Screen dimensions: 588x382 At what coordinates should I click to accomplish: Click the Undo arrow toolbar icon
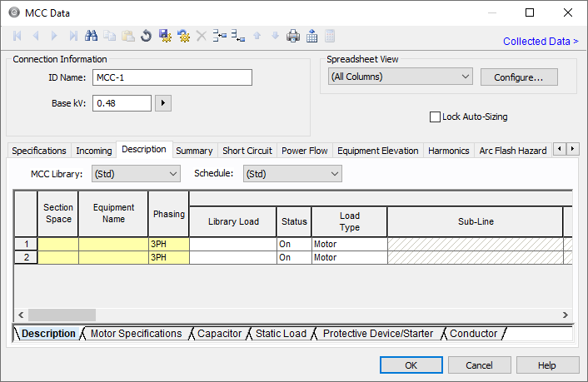146,36
